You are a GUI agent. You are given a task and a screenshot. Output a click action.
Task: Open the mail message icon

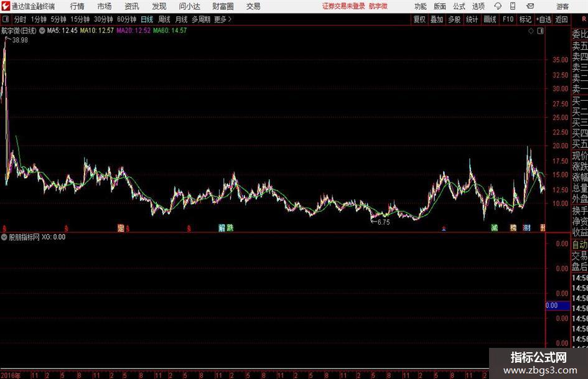530,6
